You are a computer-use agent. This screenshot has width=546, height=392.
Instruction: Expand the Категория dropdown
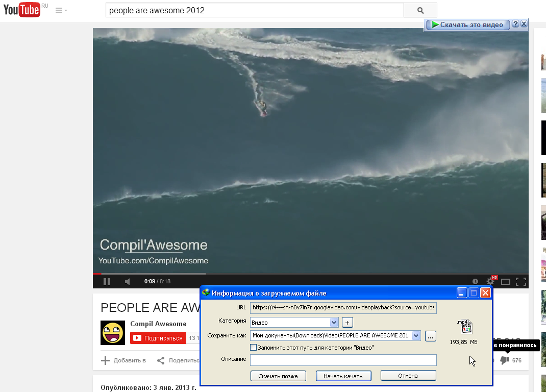[334, 322]
